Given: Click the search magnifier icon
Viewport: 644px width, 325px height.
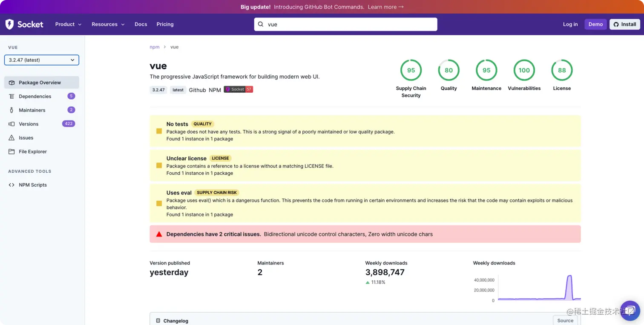Looking at the screenshot, I should point(261,24).
